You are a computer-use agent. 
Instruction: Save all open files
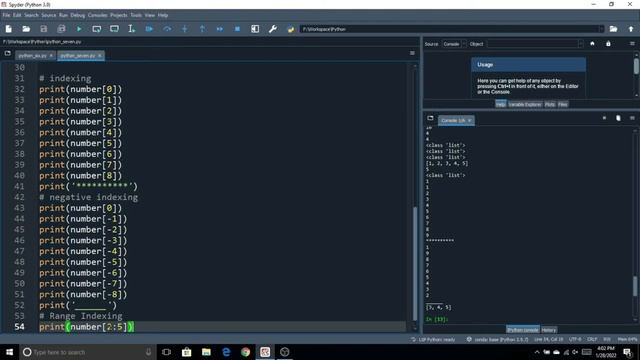tap(61, 29)
